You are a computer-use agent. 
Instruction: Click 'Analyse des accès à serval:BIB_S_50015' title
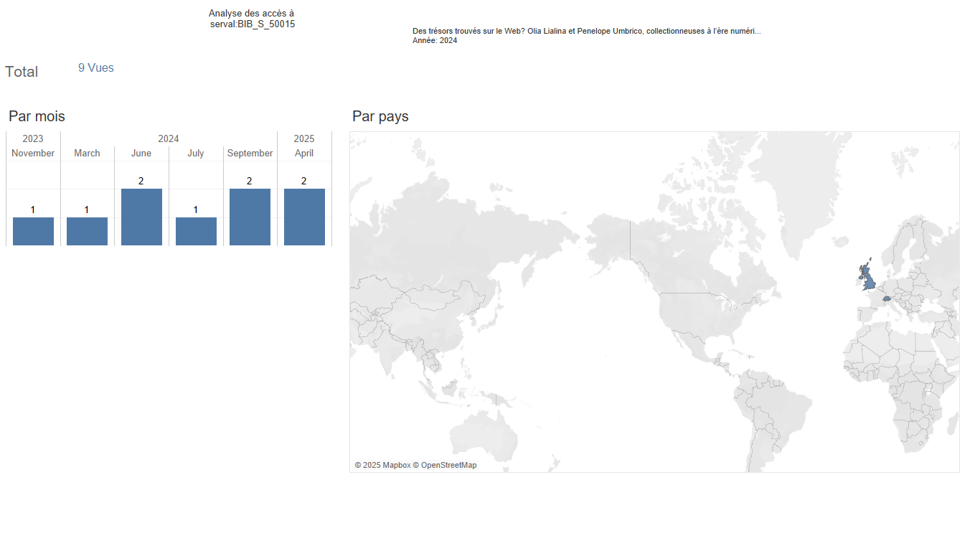coord(252,19)
